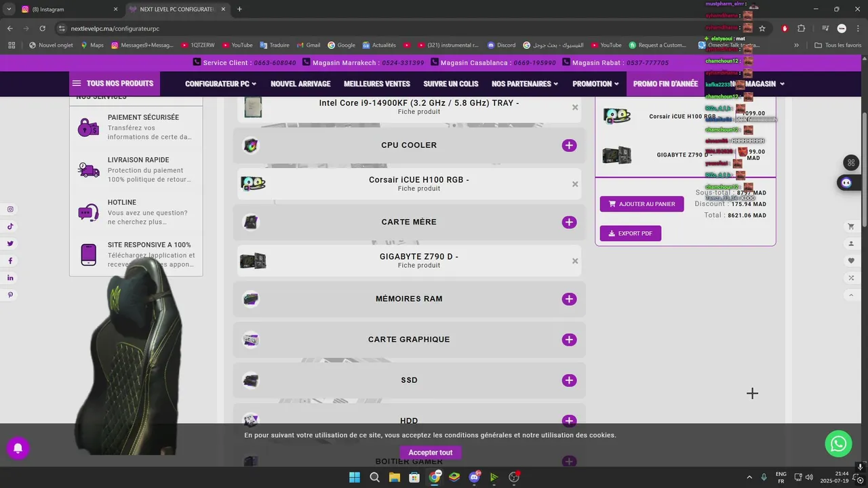The height and width of the screenshot is (488, 868).
Task: Open TOUS NOS PRODUITS menu
Action: click(114, 83)
